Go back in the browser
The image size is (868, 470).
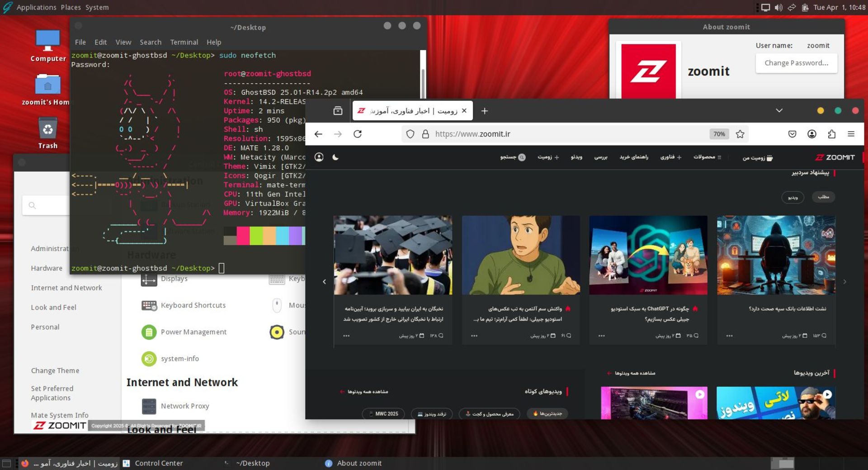click(x=318, y=134)
